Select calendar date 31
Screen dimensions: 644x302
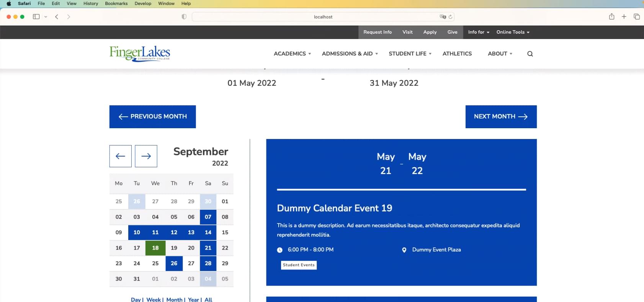[x=137, y=279]
